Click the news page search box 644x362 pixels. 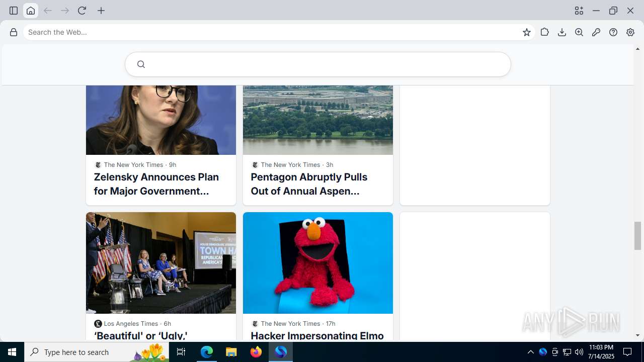318,64
